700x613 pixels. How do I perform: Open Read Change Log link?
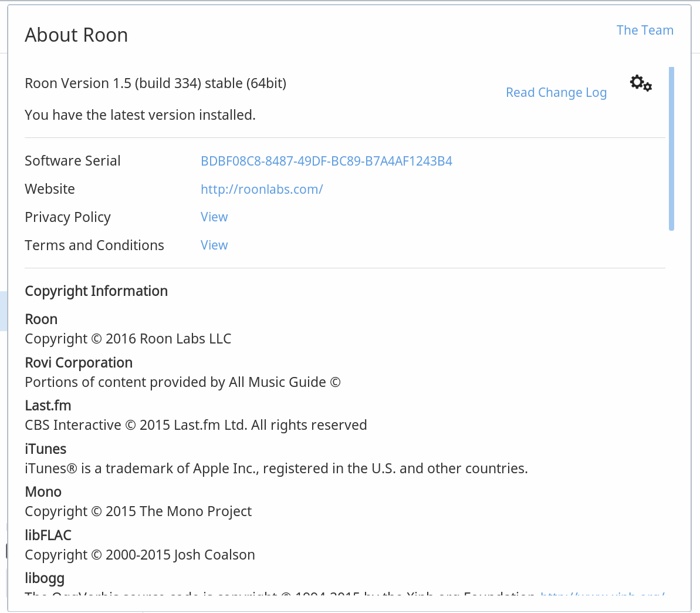[556, 93]
